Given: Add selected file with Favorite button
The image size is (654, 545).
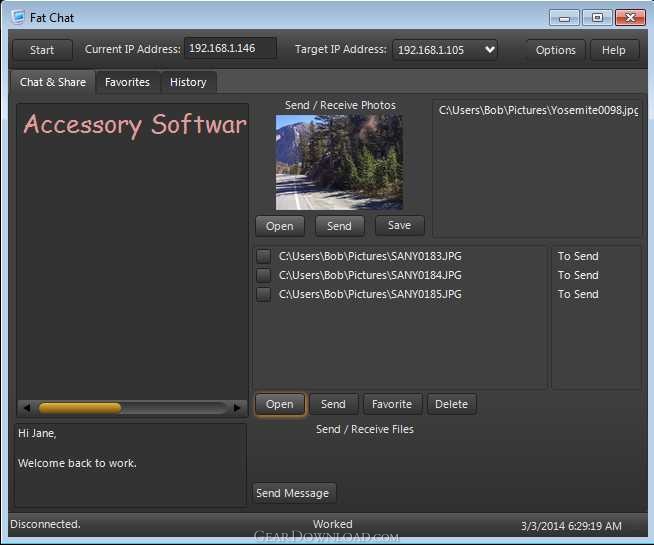Looking at the screenshot, I should (x=392, y=404).
